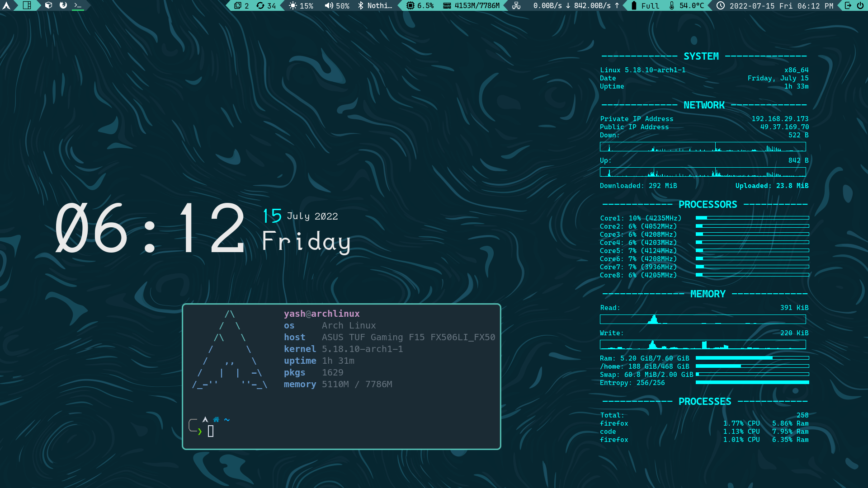Viewport: 868px width, 488px height.
Task: Click the terminal prompt cursor
Action: (211, 431)
